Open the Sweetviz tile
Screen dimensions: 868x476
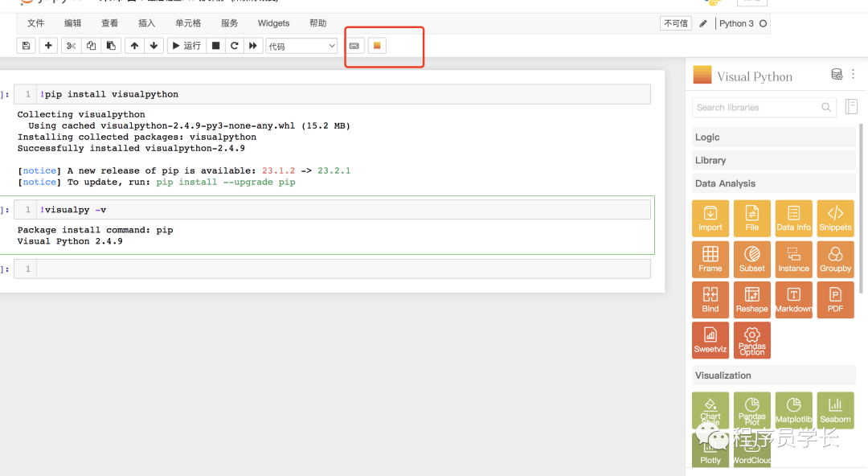coord(710,340)
